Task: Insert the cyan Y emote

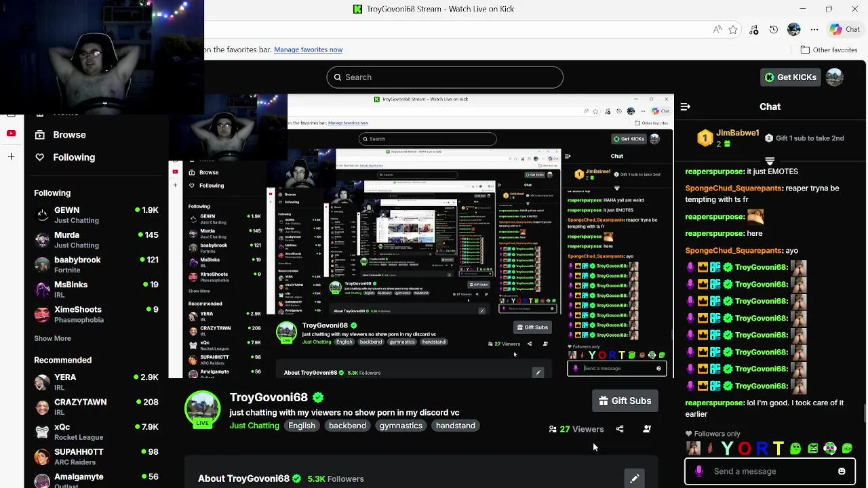Action: (727, 449)
